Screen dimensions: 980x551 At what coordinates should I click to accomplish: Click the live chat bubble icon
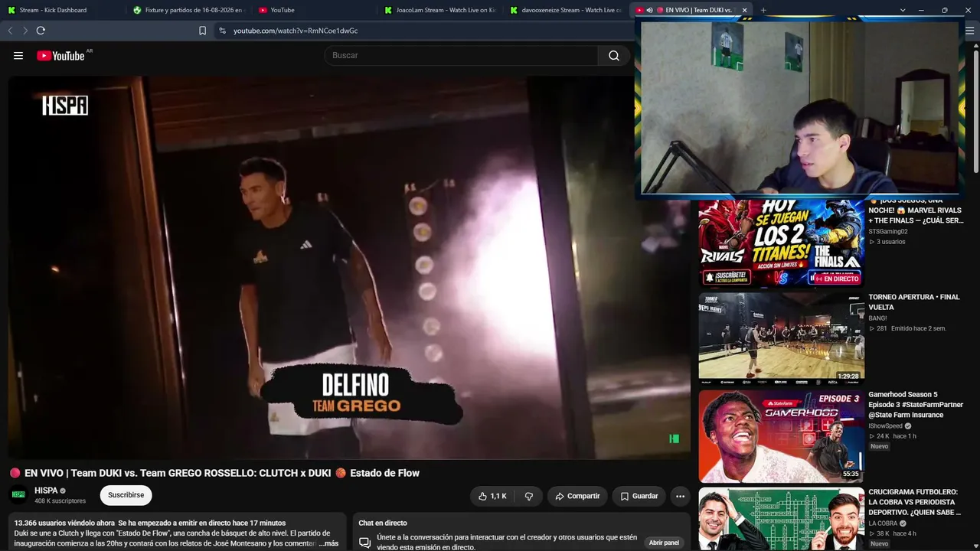(x=365, y=543)
